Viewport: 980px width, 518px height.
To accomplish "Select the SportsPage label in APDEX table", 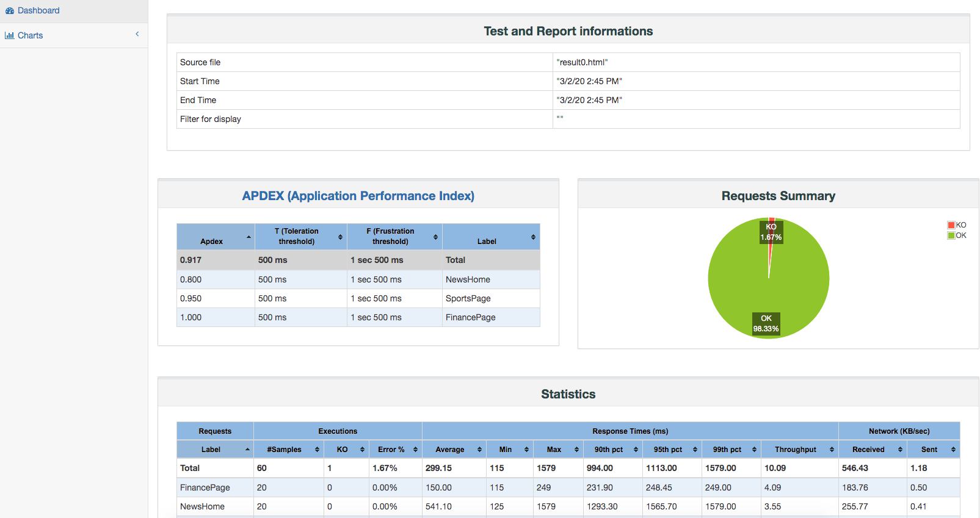I will 468,298.
